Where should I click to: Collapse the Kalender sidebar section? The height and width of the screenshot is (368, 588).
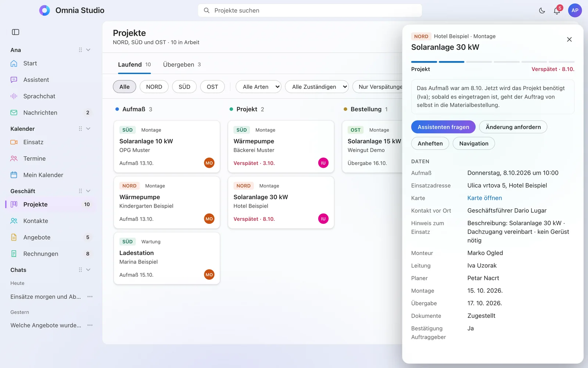click(88, 129)
